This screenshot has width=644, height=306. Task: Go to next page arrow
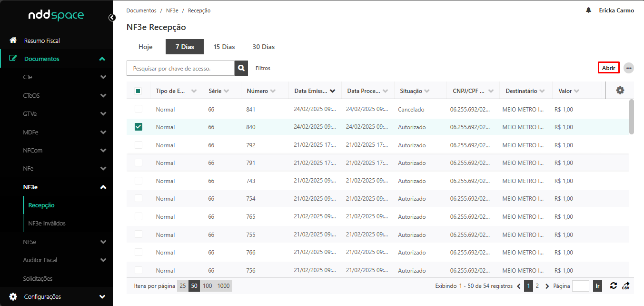[x=547, y=286]
